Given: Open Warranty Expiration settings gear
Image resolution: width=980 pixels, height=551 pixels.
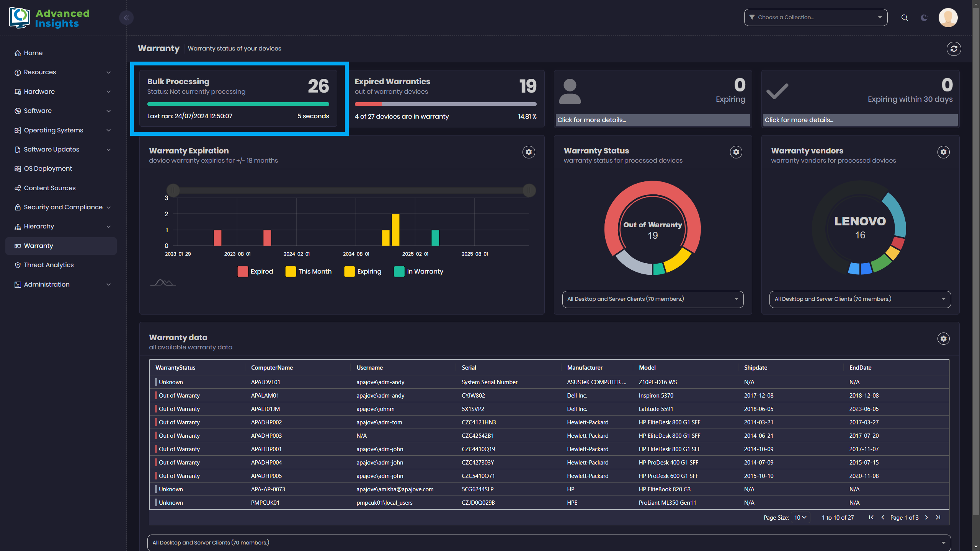Looking at the screenshot, I should coord(529,152).
